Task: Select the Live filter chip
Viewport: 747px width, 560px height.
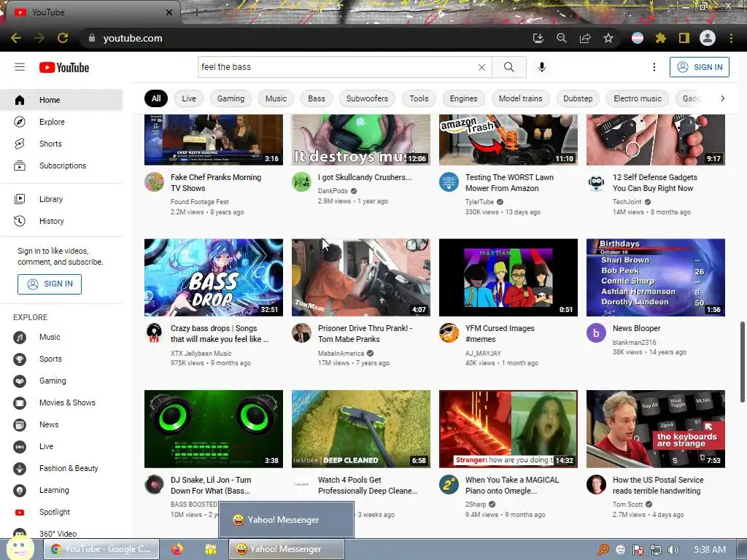Action: [x=189, y=98]
